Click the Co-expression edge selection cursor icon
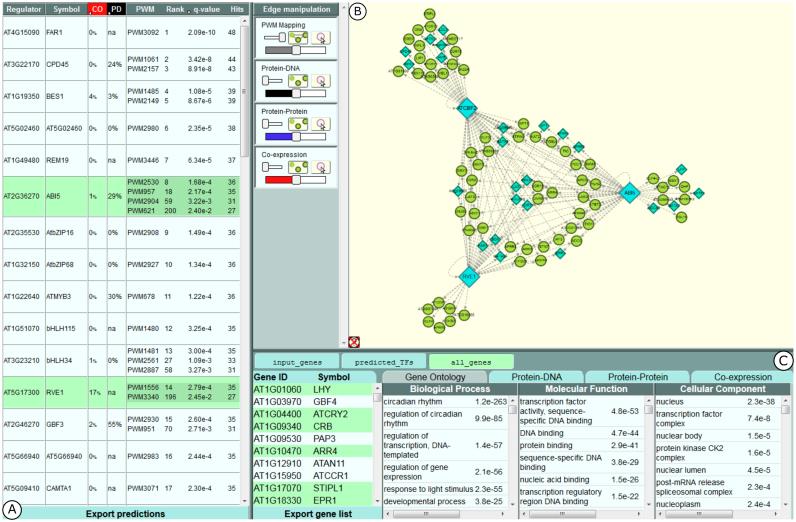The image size is (796, 522). click(x=322, y=167)
